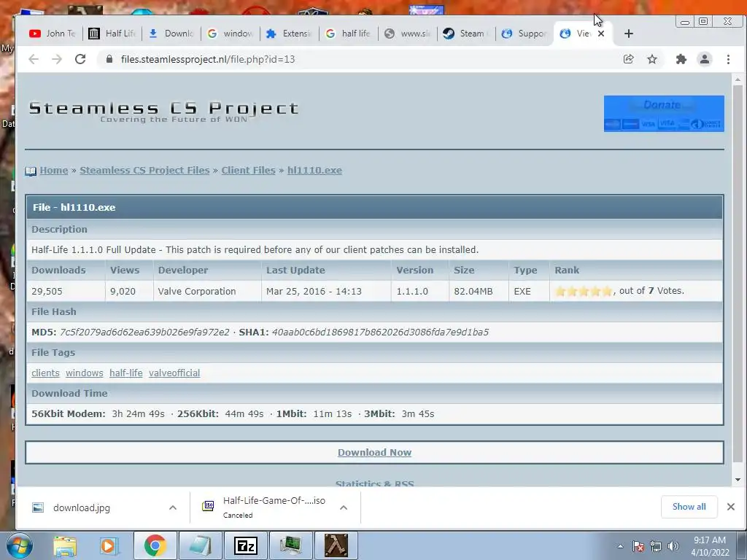Screen dimensions: 747x560
Task: Bookmark this page with the star
Action: tap(651, 59)
